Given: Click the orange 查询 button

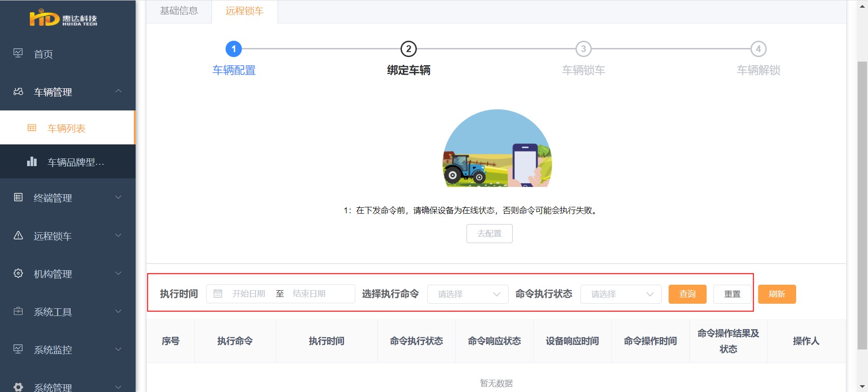Looking at the screenshot, I should [688, 294].
